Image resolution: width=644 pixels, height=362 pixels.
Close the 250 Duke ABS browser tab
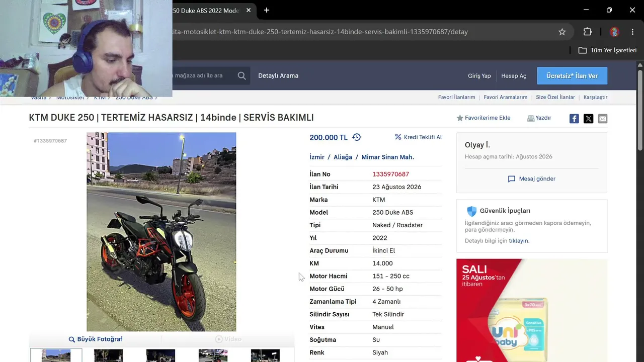249,10
